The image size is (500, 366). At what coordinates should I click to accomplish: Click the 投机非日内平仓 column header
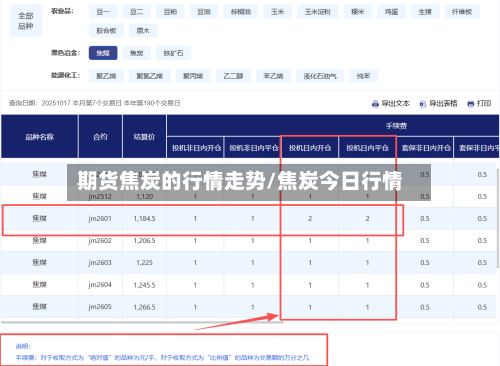[254, 148]
